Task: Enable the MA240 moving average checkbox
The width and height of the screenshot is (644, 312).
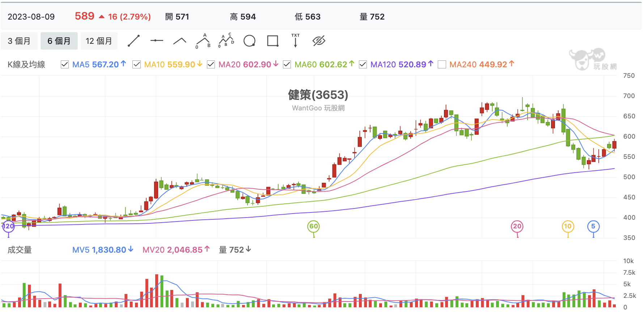Action: [442, 64]
